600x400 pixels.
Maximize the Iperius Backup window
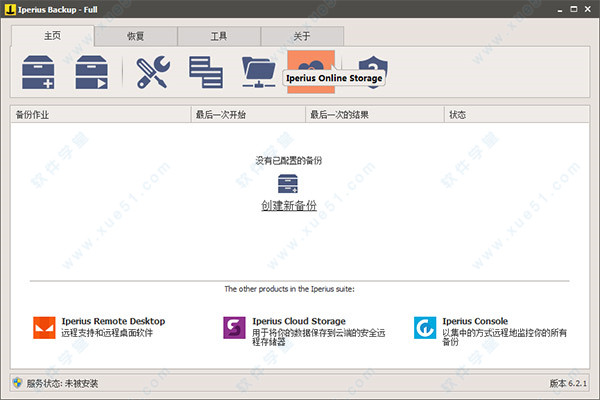point(574,9)
